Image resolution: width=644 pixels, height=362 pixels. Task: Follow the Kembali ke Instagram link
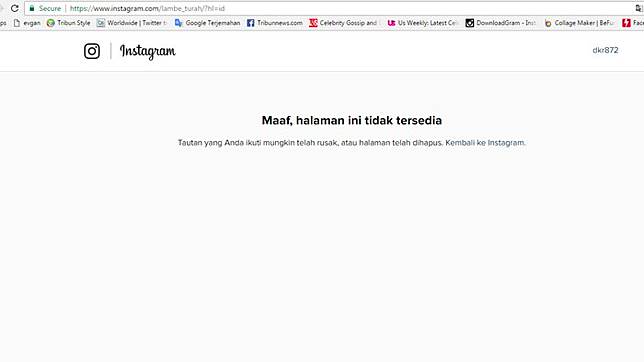point(485,143)
